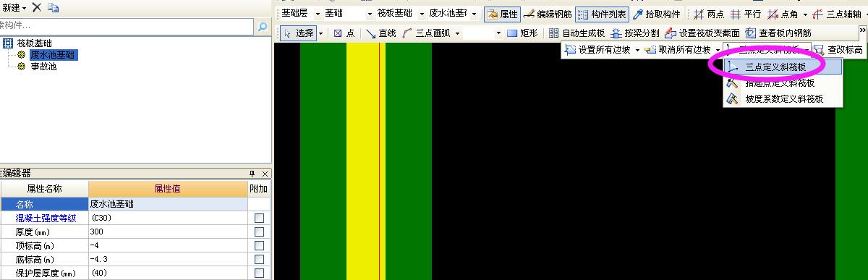The image size is (868, 280).
Task: Expand toolbar overflow chevron at right edge
Action: click(x=862, y=30)
